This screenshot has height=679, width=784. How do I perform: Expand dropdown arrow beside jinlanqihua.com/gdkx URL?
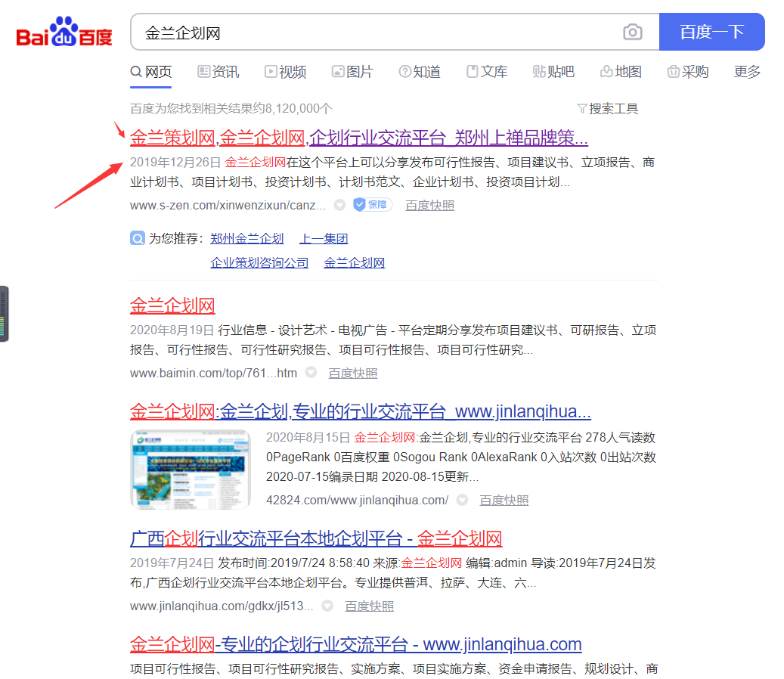click(327, 606)
